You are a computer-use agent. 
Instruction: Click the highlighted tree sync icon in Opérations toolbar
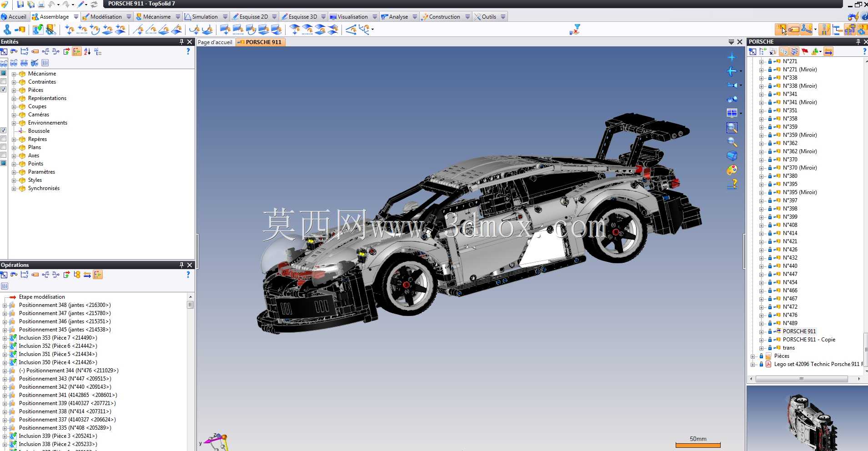click(98, 275)
